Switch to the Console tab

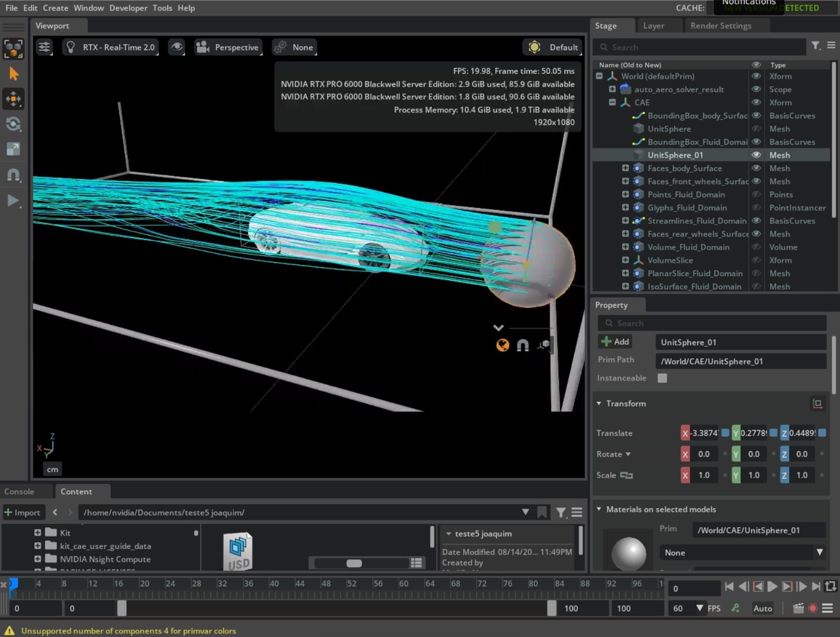pos(19,491)
